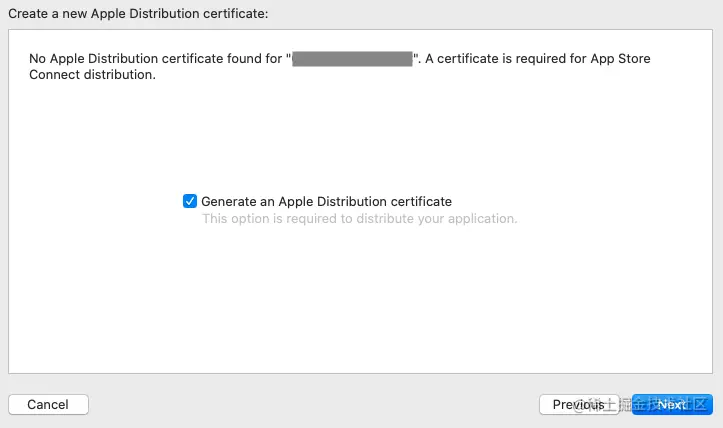Click the 'Generate an Apple Distribution certificate' label
Image resolution: width=723 pixels, height=428 pixels.
(326, 202)
